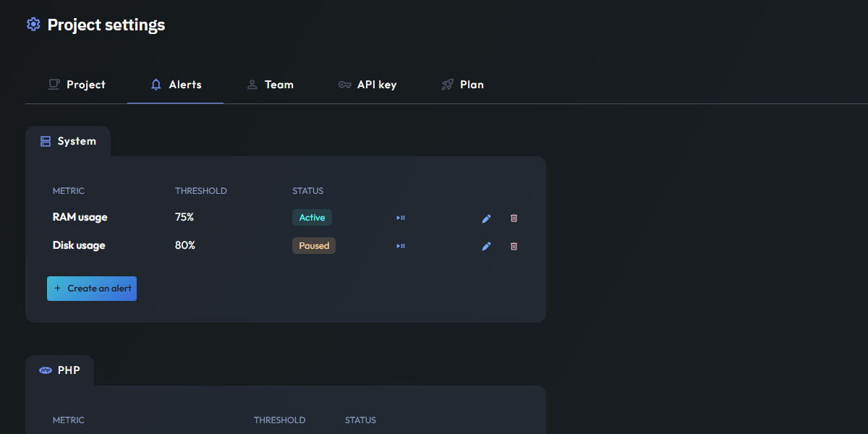The image size is (868, 434).
Task: Click the Paused status badge
Action: click(x=314, y=246)
